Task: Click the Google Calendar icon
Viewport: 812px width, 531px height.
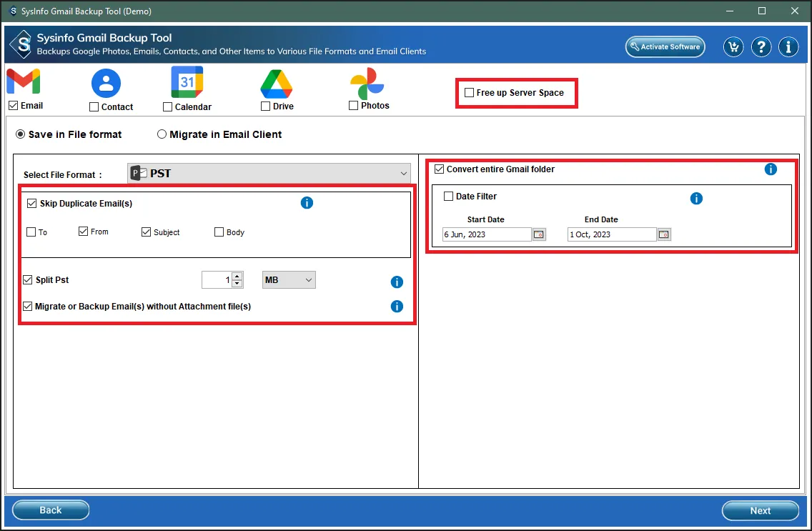Action: coord(187,81)
